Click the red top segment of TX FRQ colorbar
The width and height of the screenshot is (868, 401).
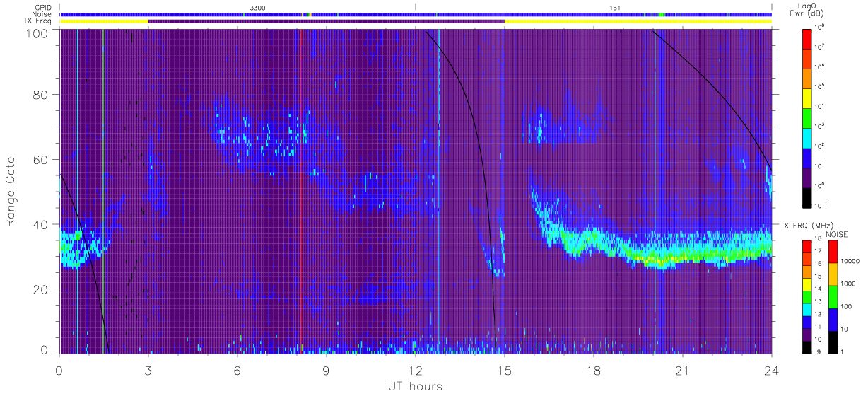tap(807, 247)
